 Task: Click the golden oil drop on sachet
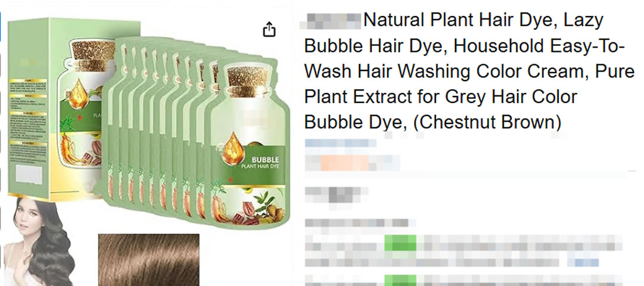coord(233,148)
